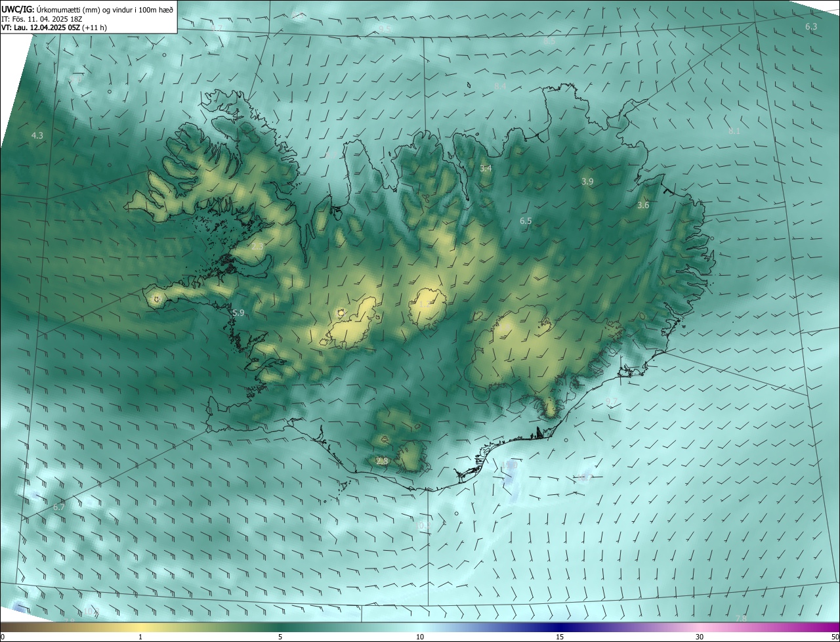
Task: Click the colour scale tick label 15
Action: [560, 637]
